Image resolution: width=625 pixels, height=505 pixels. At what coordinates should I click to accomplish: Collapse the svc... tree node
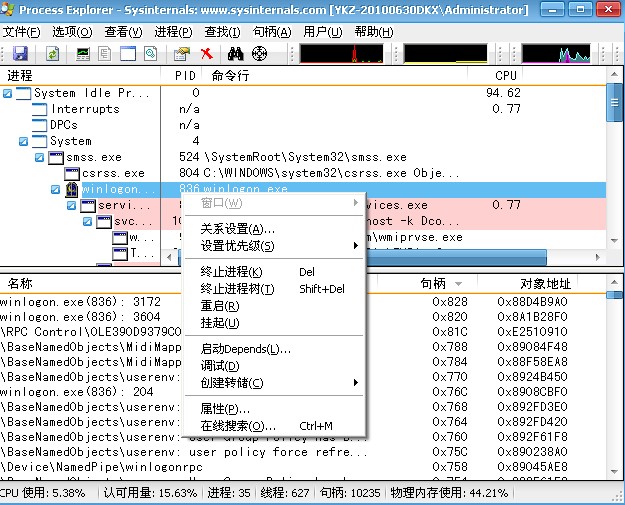87,221
